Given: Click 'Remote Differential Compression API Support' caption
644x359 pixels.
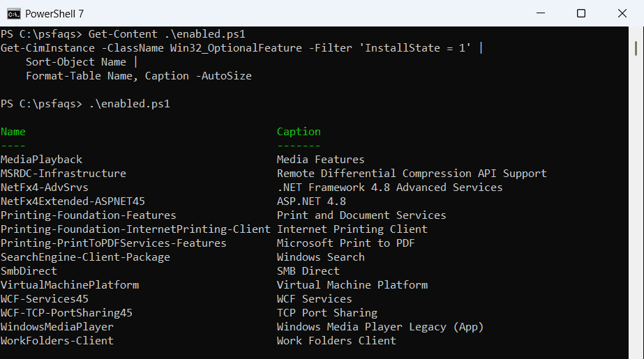Looking at the screenshot, I should pos(412,174).
